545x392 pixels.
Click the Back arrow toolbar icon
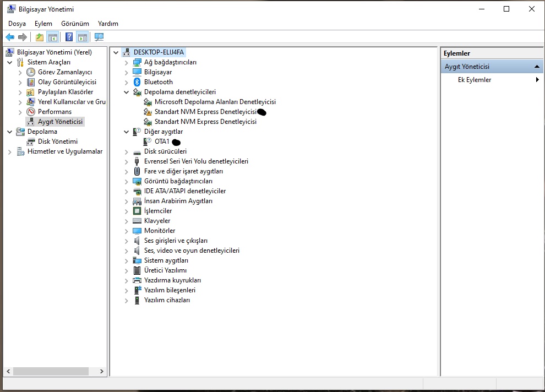click(10, 37)
